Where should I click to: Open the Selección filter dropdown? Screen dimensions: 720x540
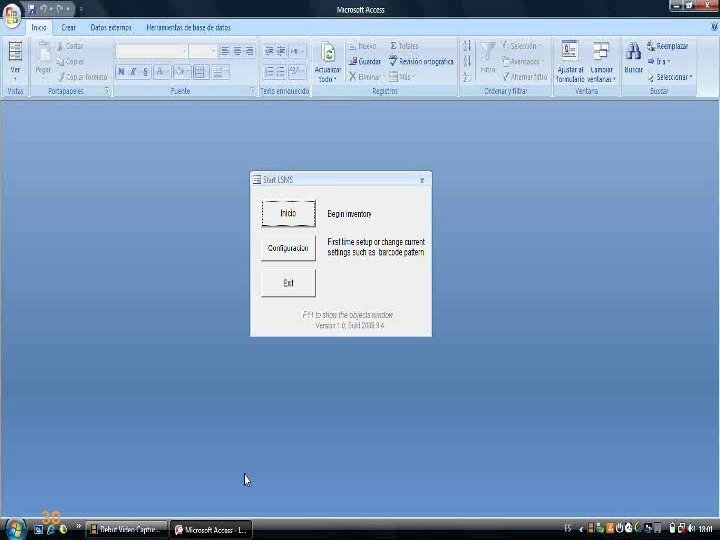pyautogui.click(x=521, y=46)
